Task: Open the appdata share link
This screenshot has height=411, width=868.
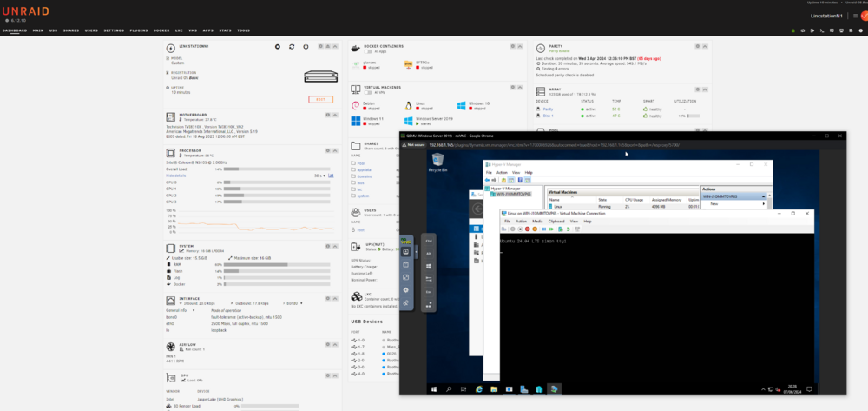Action: tap(365, 169)
